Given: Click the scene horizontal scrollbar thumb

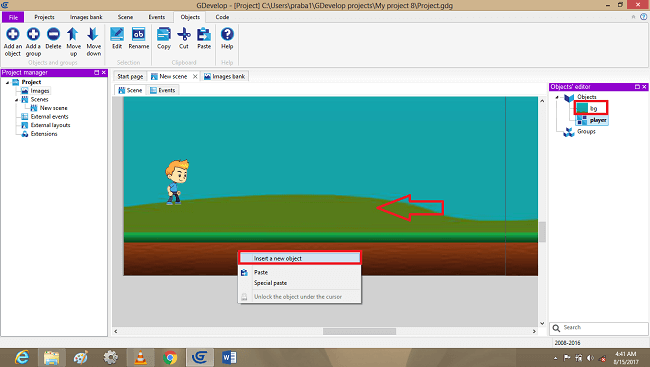Looking at the screenshot, I should click(x=359, y=331).
